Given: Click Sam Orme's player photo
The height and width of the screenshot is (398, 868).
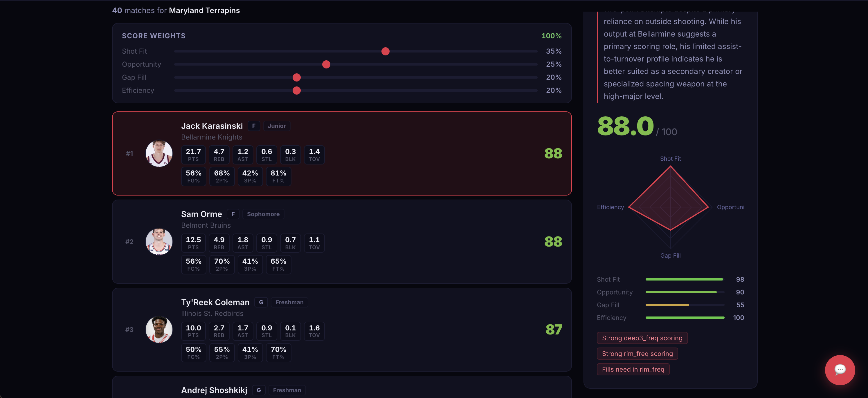Looking at the screenshot, I should pos(159,241).
